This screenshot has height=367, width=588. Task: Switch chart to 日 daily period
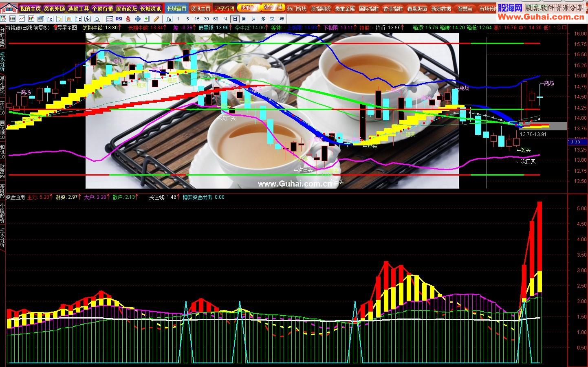[x=235, y=19]
